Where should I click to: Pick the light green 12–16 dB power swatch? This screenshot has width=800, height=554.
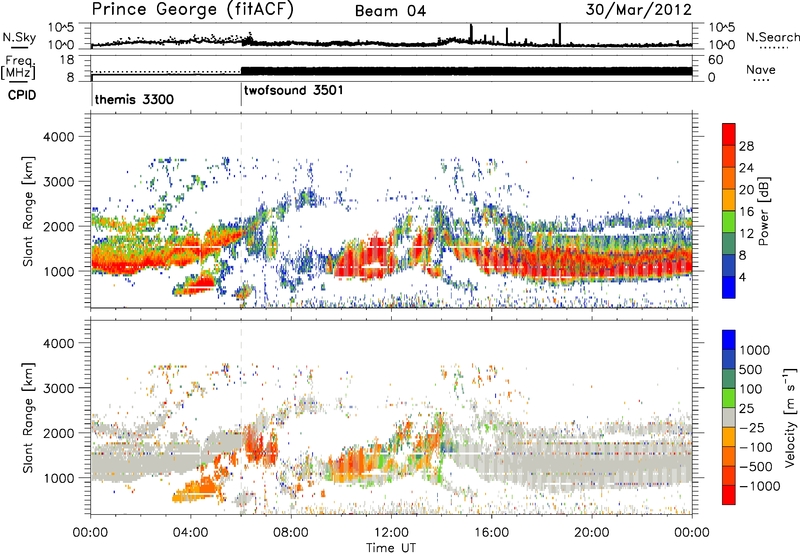[729, 222]
